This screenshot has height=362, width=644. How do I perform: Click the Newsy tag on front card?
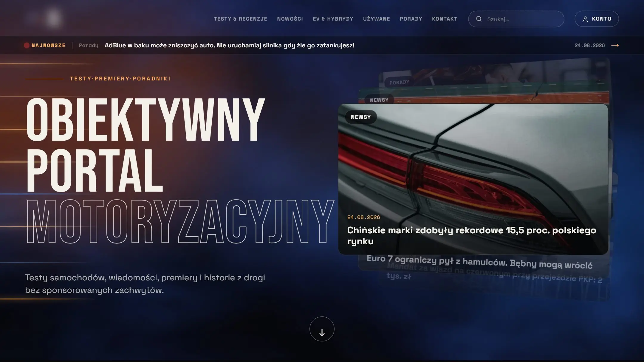[x=361, y=117]
